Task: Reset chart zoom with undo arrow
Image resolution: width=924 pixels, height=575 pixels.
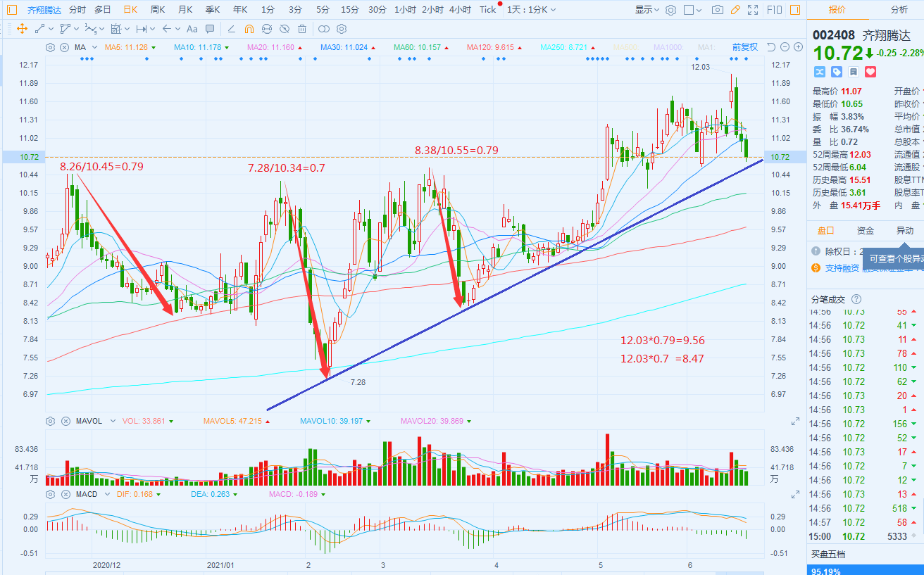Action: click(x=770, y=47)
